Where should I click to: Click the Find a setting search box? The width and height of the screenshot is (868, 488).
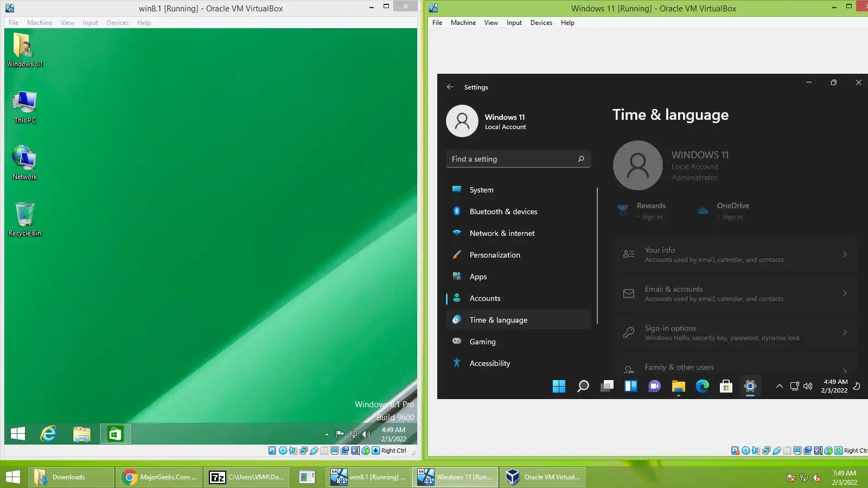(x=518, y=159)
